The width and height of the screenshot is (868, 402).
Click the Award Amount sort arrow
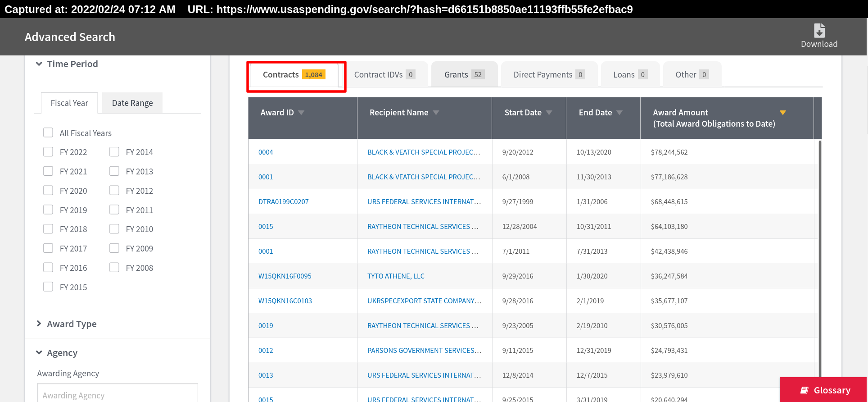[x=782, y=113]
